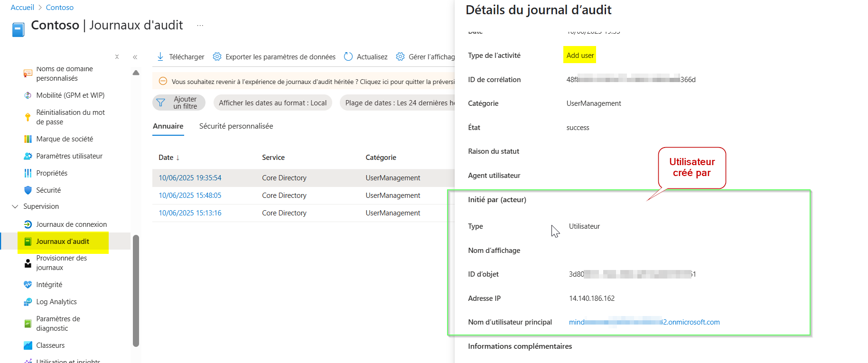
Task: Click Exporter les paramètres de données
Action: click(x=280, y=57)
